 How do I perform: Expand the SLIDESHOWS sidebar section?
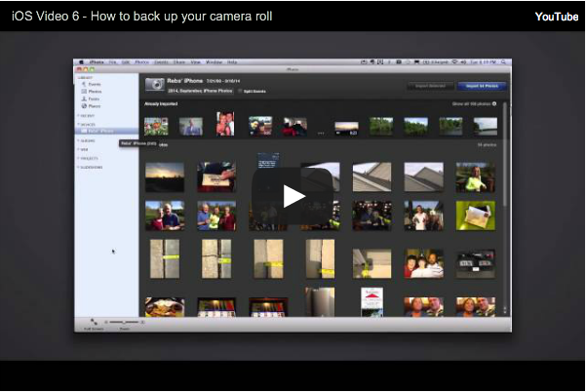[78, 168]
